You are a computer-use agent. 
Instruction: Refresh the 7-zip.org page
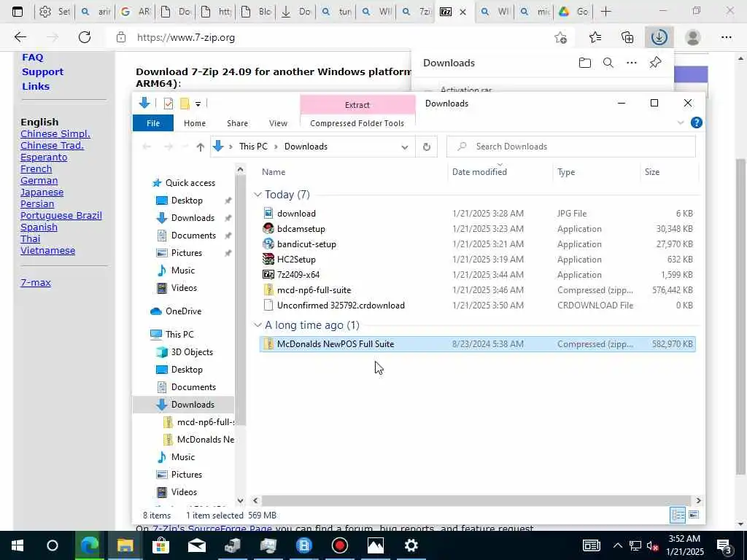point(85,37)
